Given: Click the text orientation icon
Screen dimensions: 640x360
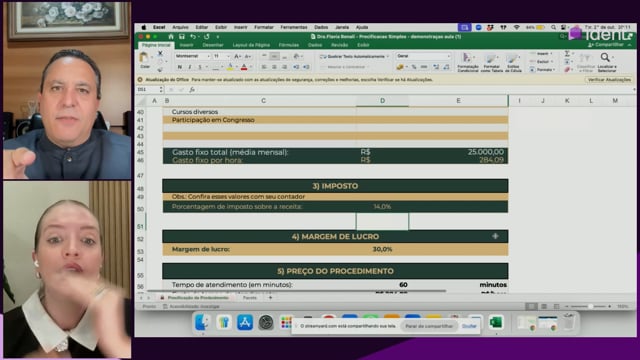Looking at the screenshot, I should click(297, 56).
